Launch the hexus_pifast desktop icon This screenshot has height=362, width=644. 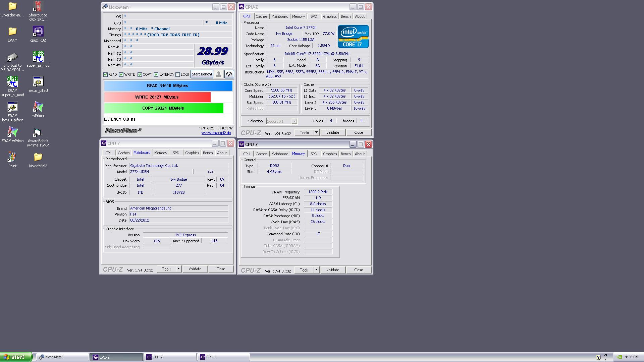pos(38,84)
